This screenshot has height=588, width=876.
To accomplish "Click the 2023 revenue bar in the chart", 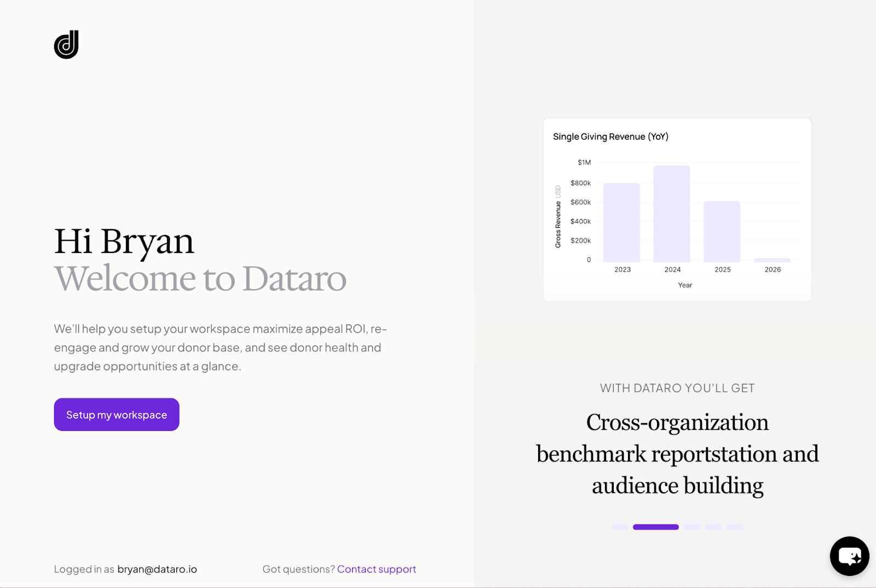I will [x=621, y=223].
